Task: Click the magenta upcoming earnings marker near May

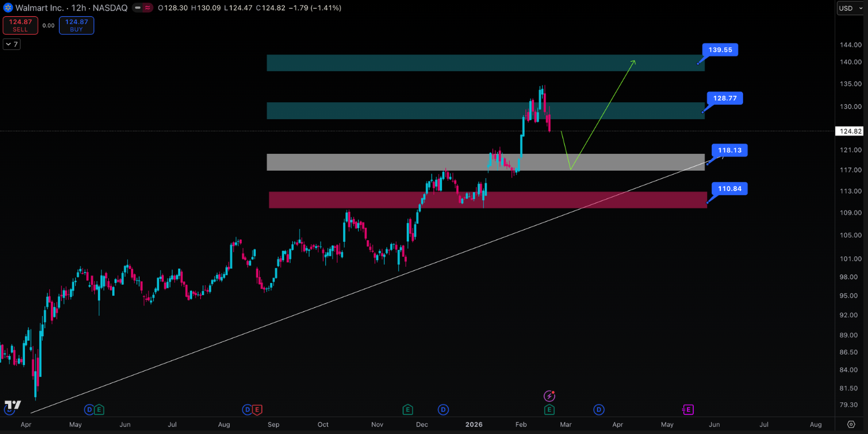Action: click(x=688, y=410)
